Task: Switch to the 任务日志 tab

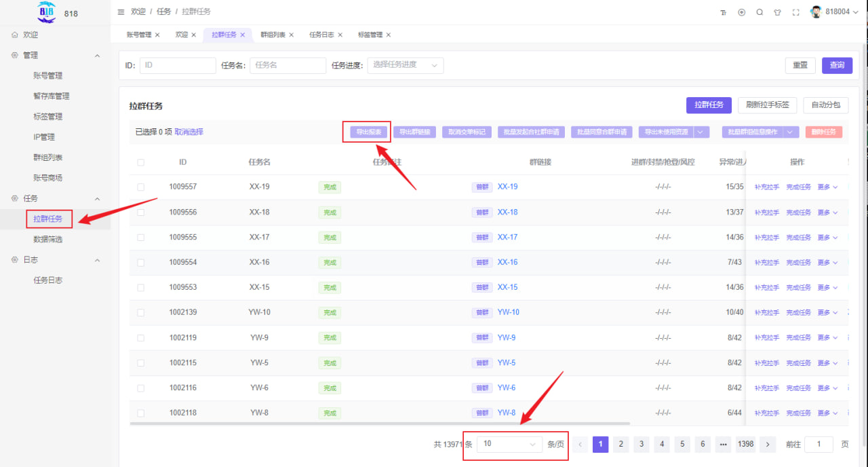Action: click(321, 35)
